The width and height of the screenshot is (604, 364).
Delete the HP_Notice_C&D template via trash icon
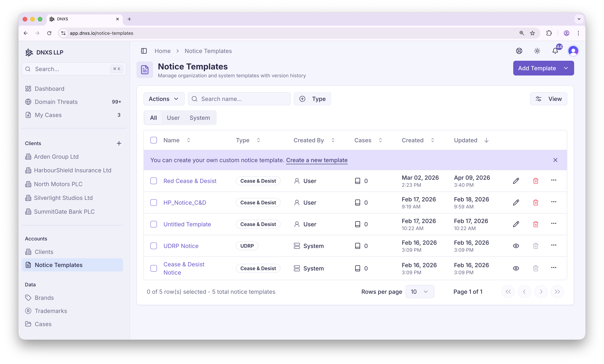536,203
